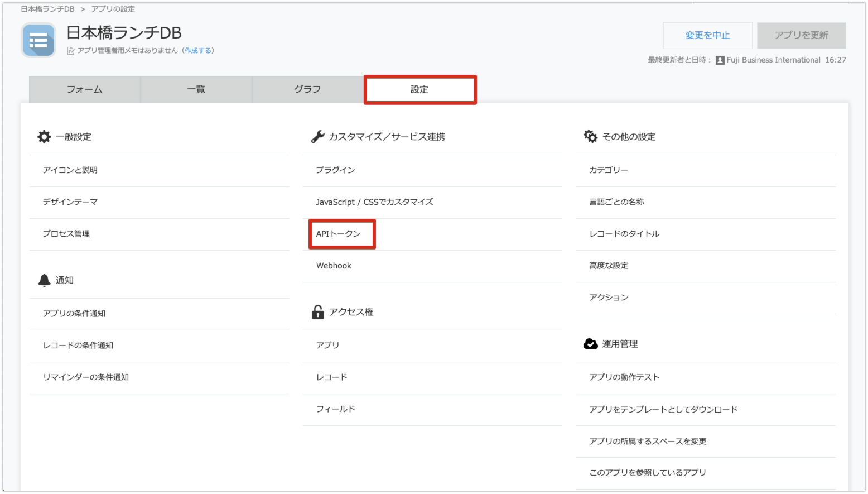Open the カテゴリー settings
This screenshot has width=868, height=494.
(706, 170)
